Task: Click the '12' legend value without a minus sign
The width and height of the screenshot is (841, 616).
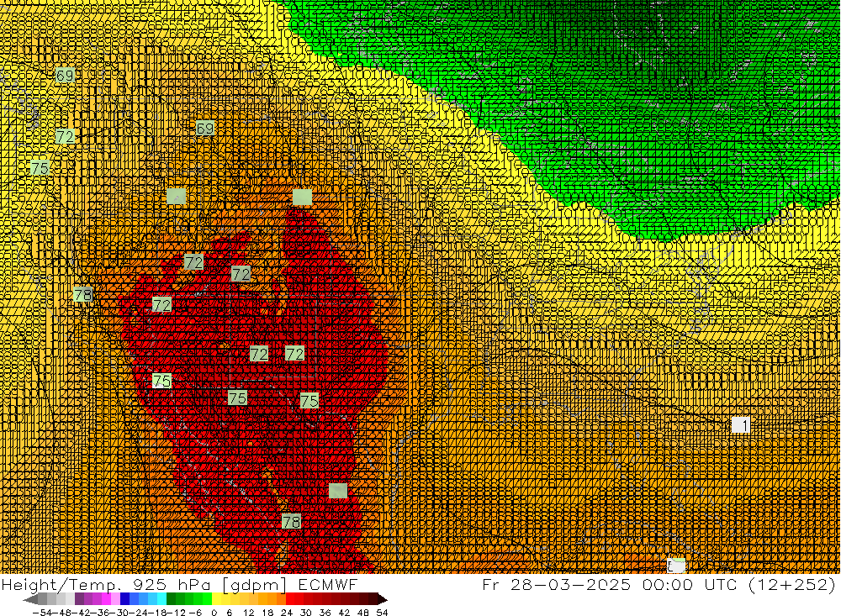Action: (x=248, y=613)
